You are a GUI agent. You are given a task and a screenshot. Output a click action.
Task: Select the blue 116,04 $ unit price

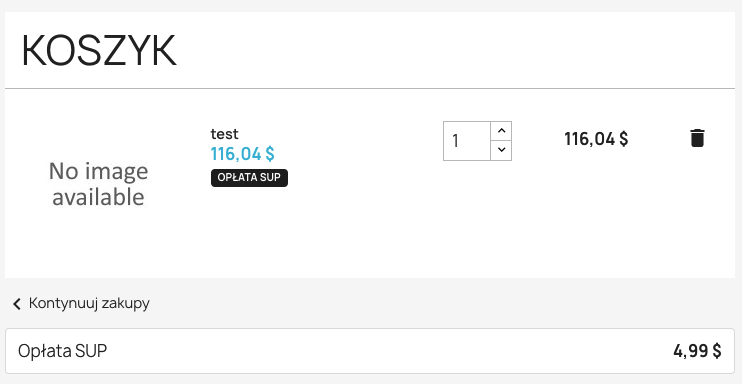(242, 154)
